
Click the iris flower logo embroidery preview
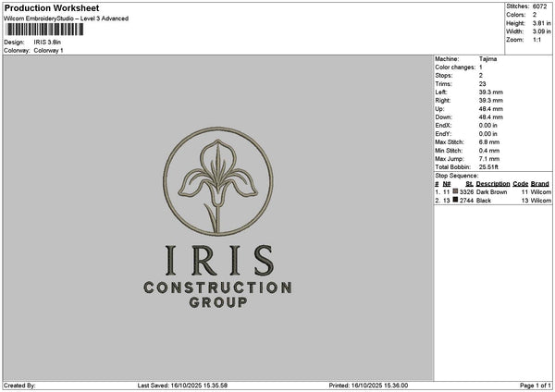218,181
